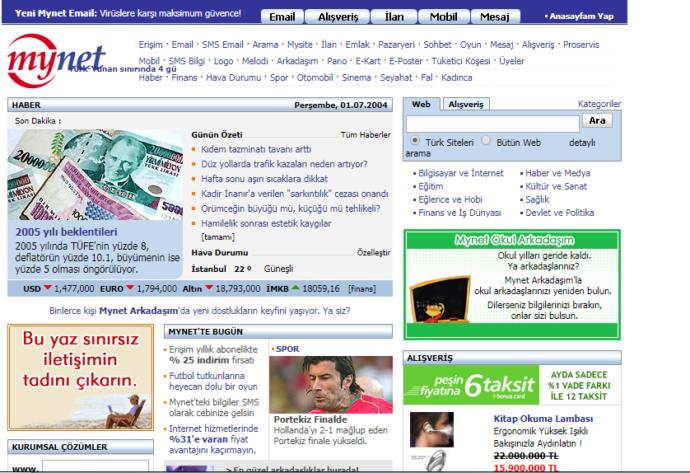The image size is (690, 473).
Task: Select the Türk Siteleri radio button
Action: point(415,140)
